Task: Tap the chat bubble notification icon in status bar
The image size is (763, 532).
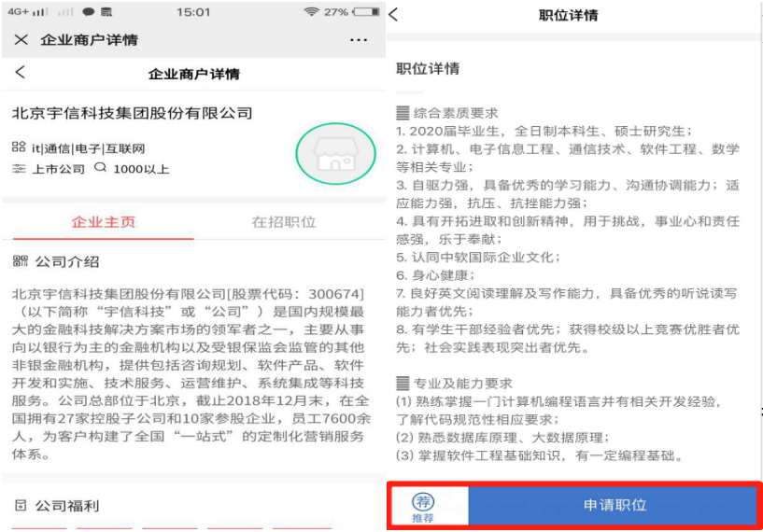Action: (x=88, y=12)
